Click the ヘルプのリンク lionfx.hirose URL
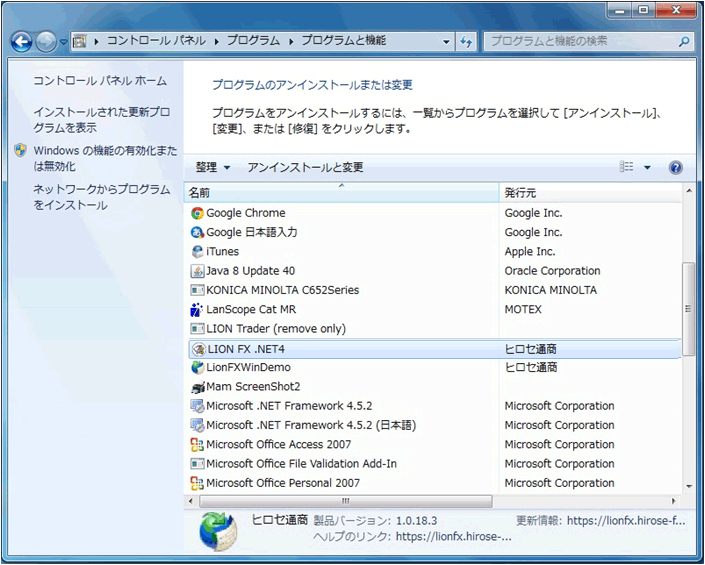The height and width of the screenshot is (565, 705). point(453,537)
